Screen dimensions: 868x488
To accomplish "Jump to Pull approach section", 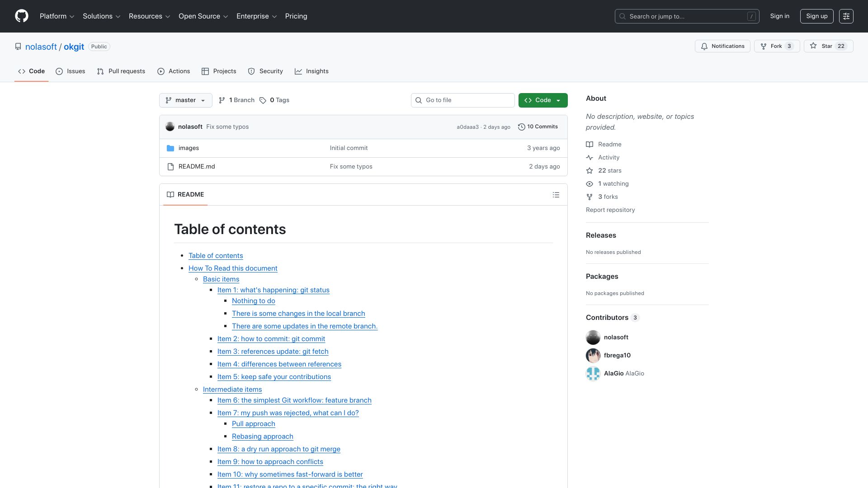I will coord(254,424).
